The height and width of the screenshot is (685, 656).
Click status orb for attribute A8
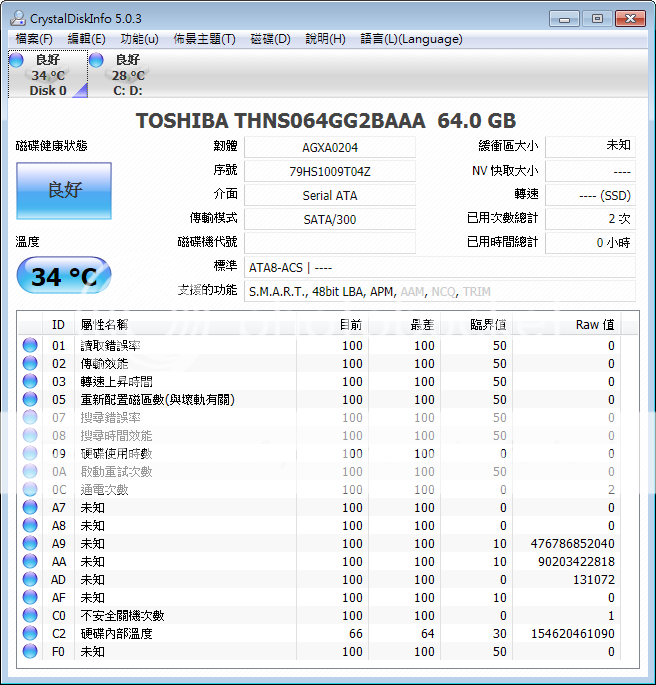pyautogui.click(x=30, y=525)
